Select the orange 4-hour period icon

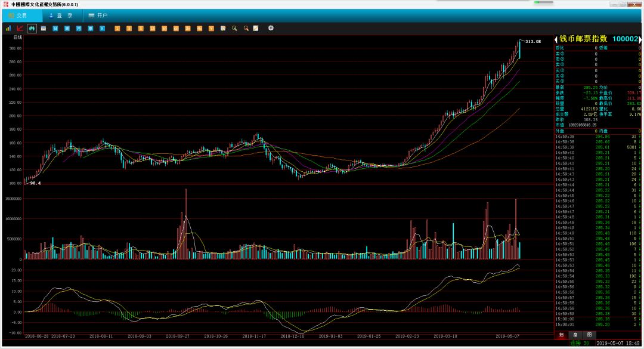point(200,29)
